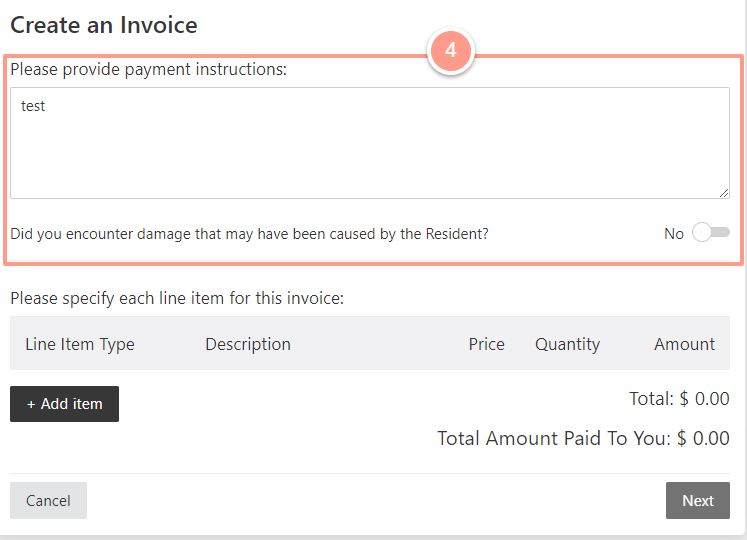Click the Quantity column header
The image size is (747, 540).
pyautogui.click(x=567, y=344)
